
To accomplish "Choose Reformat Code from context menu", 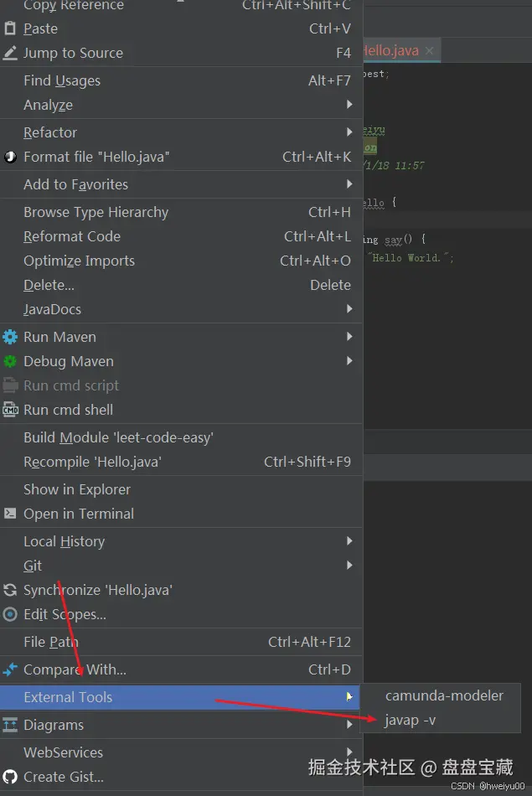I will [x=72, y=236].
